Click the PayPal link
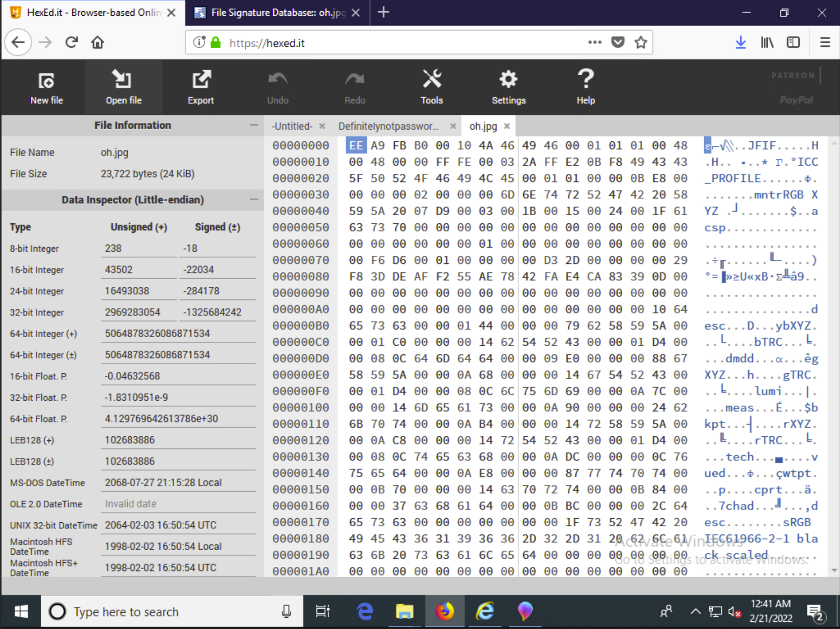This screenshot has height=629, width=840. [796, 100]
